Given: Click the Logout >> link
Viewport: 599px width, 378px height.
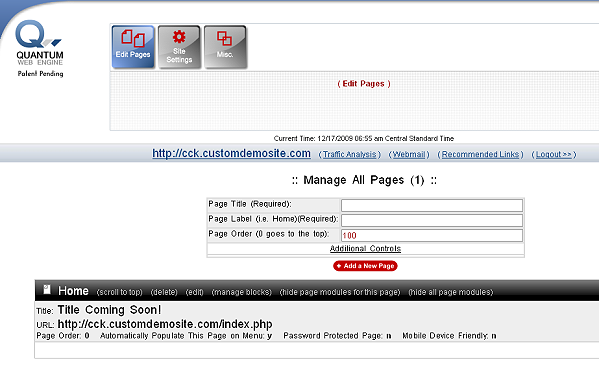Looking at the screenshot, I should [554, 154].
